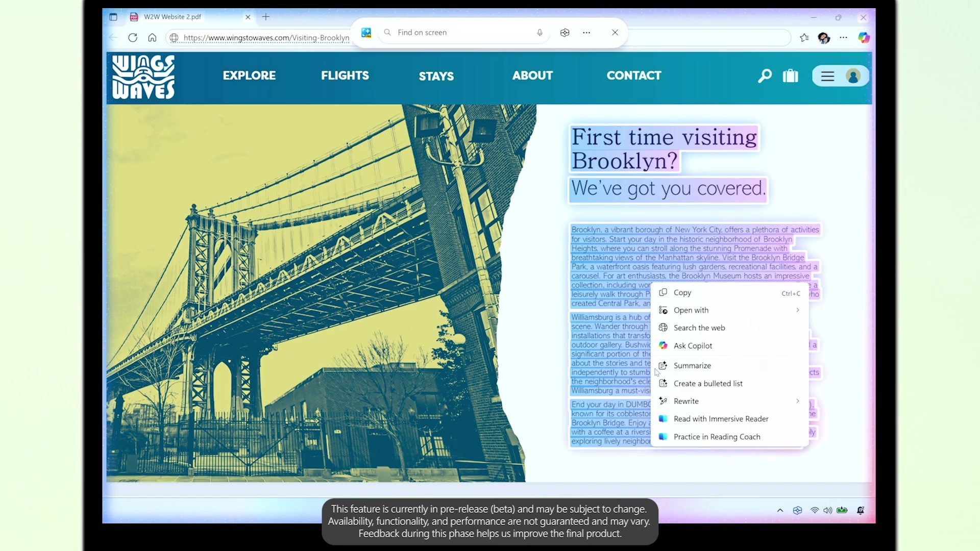
Task: Open the user account avatar in header
Action: tap(853, 76)
